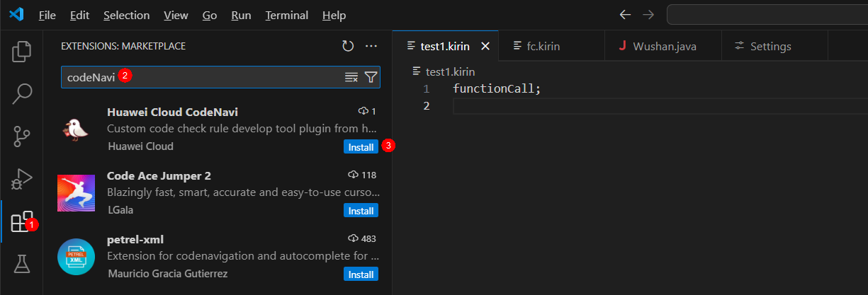Open the Search view in activity bar

(x=22, y=93)
